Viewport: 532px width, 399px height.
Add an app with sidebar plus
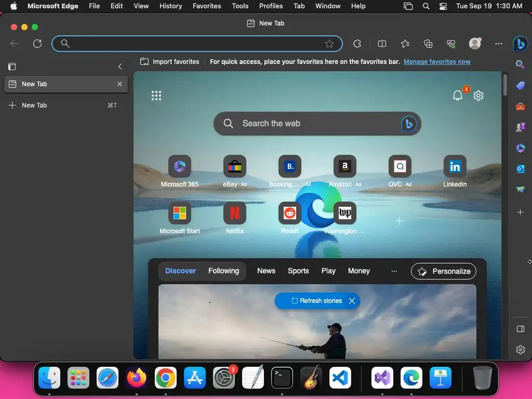point(520,212)
